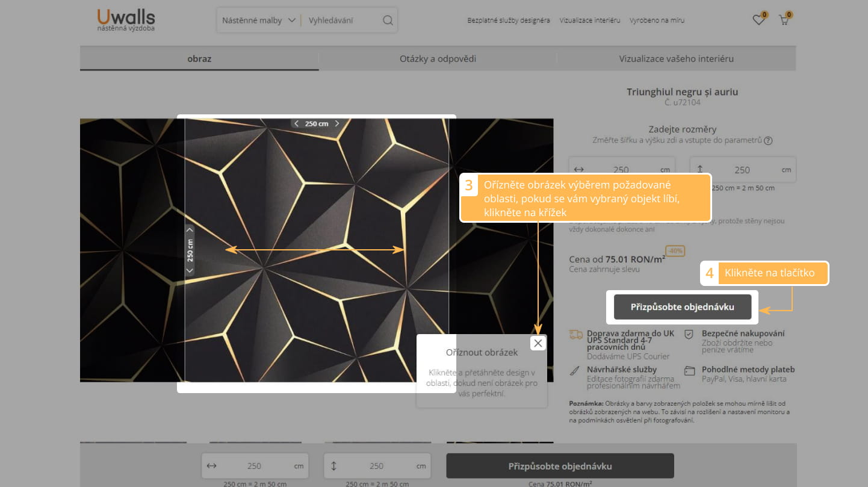Click the height input in bottom bar

point(376,466)
